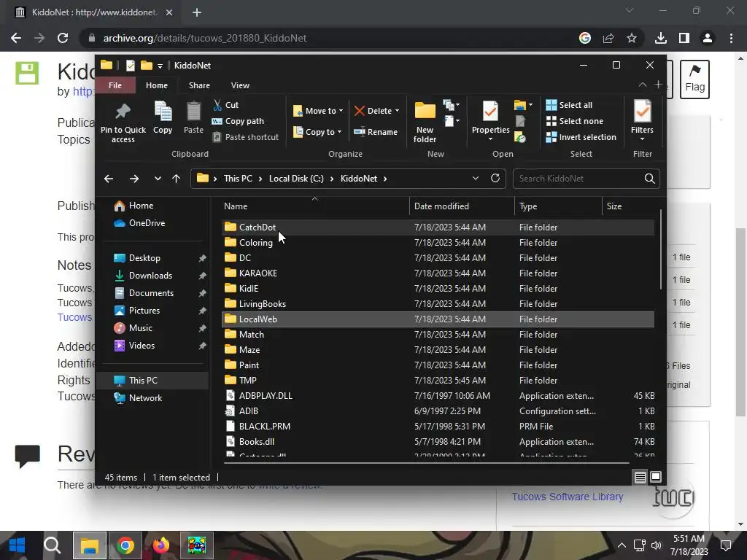Select the ADBPLAY.DLL file
747x560 pixels.
click(x=438, y=396)
